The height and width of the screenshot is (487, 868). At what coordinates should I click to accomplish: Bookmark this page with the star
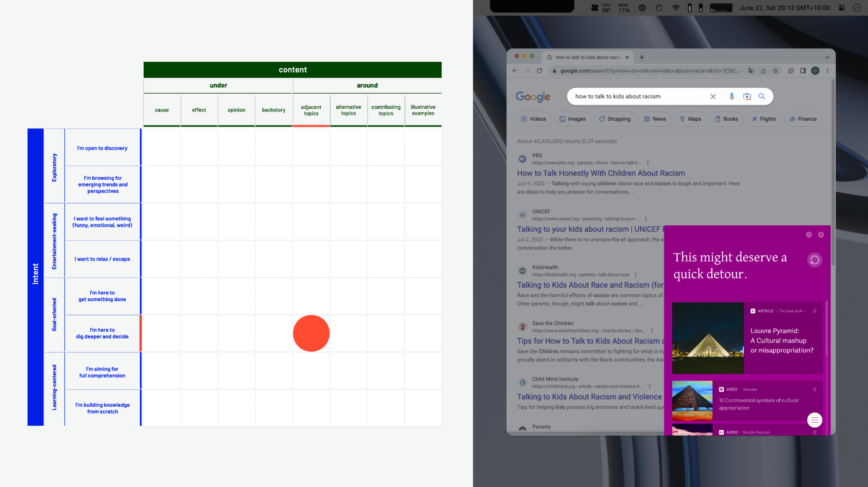(x=776, y=71)
